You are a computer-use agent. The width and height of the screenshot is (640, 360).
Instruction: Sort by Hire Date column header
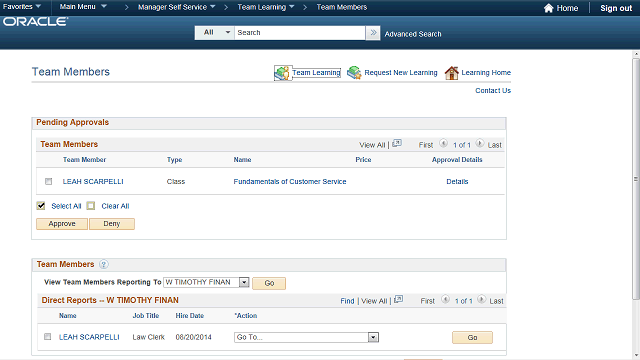click(190, 316)
